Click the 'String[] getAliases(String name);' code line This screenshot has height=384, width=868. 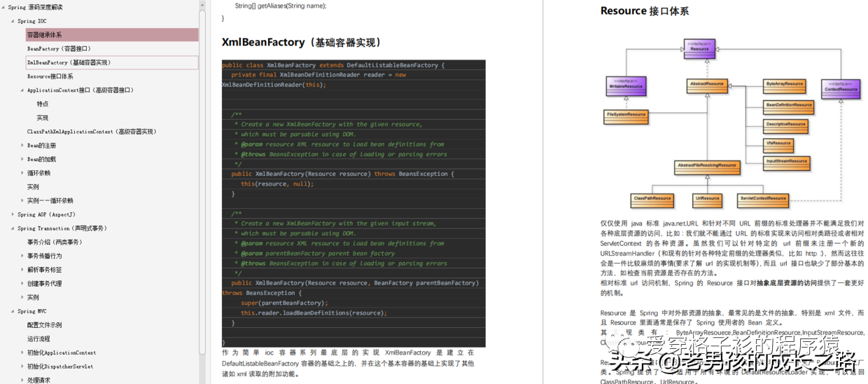tap(281, 5)
